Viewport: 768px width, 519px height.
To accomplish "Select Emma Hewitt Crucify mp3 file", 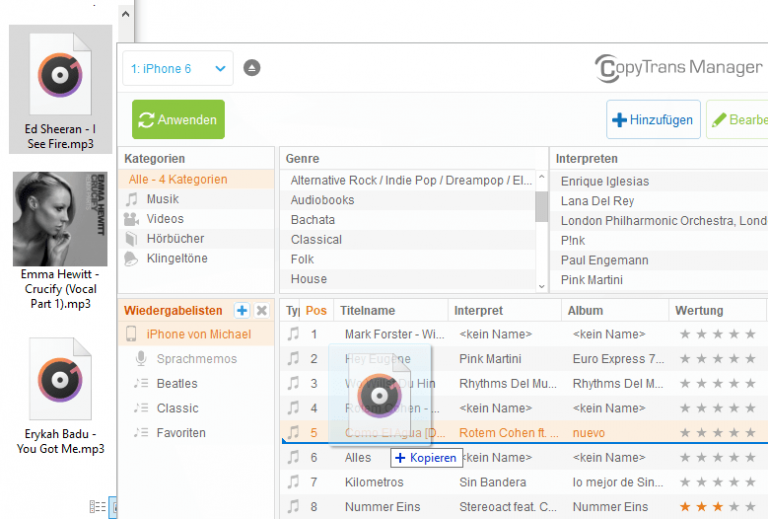I will 62,240.
